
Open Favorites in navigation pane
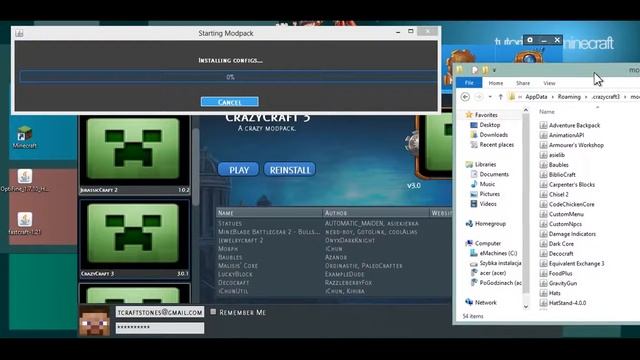click(482, 115)
